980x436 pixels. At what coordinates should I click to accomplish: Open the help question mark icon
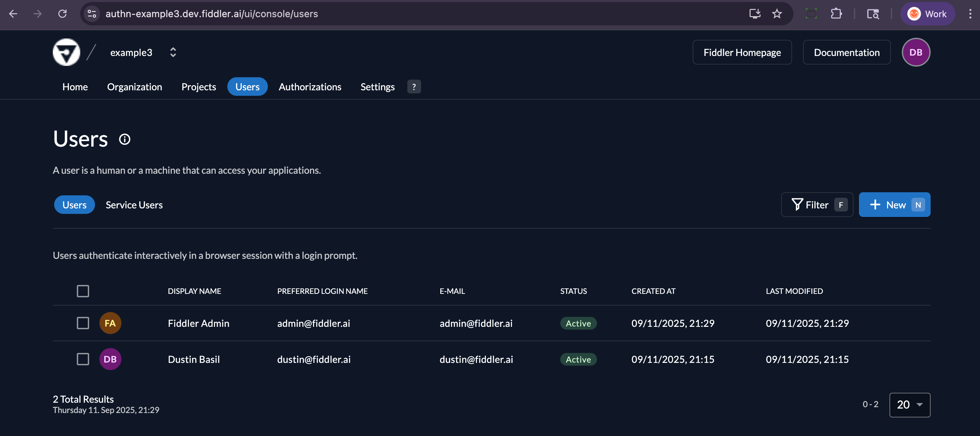tap(414, 87)
